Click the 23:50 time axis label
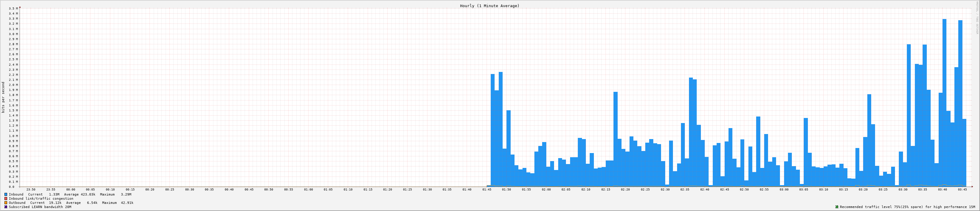 [31, 189]
